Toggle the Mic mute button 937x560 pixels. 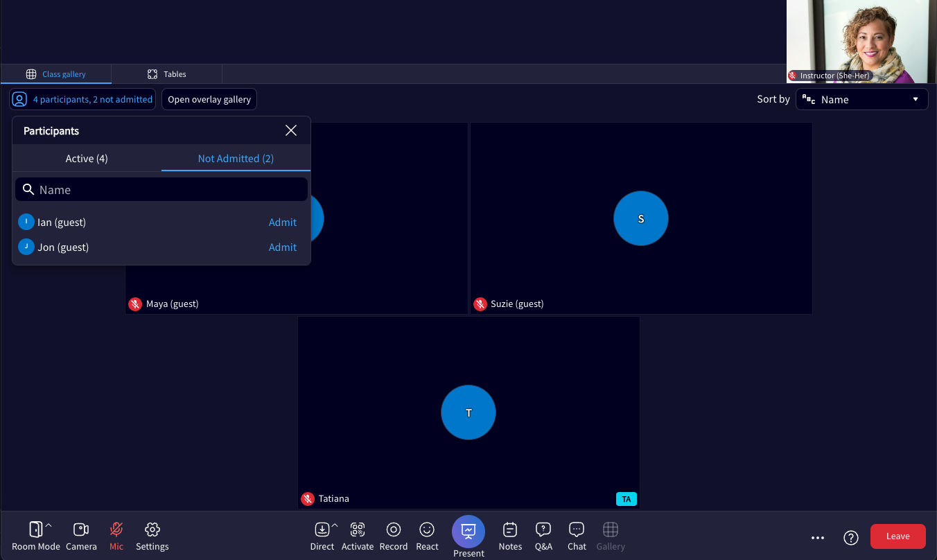pos(116,530)
